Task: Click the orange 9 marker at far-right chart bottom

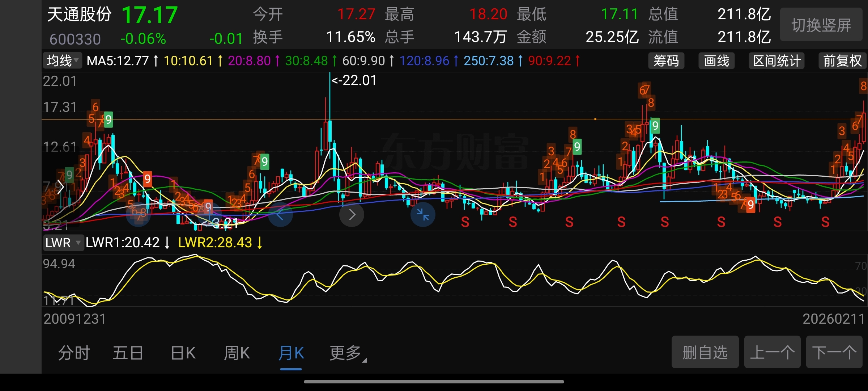Action: 751,205
